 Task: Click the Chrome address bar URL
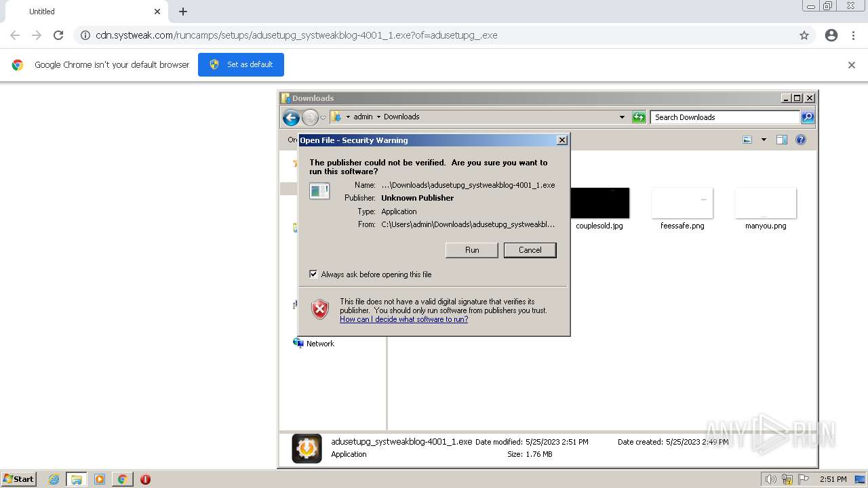click(x=296, y=35)
